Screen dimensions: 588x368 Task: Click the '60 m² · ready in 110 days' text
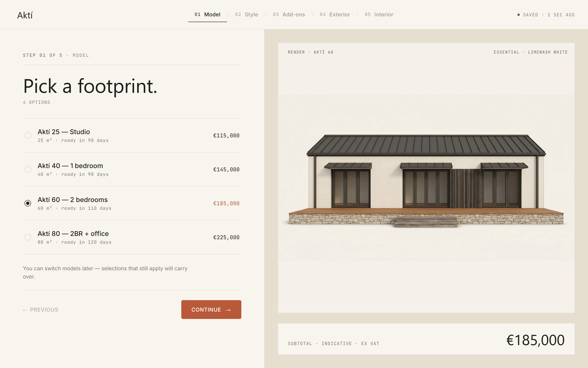coord(75,208)
